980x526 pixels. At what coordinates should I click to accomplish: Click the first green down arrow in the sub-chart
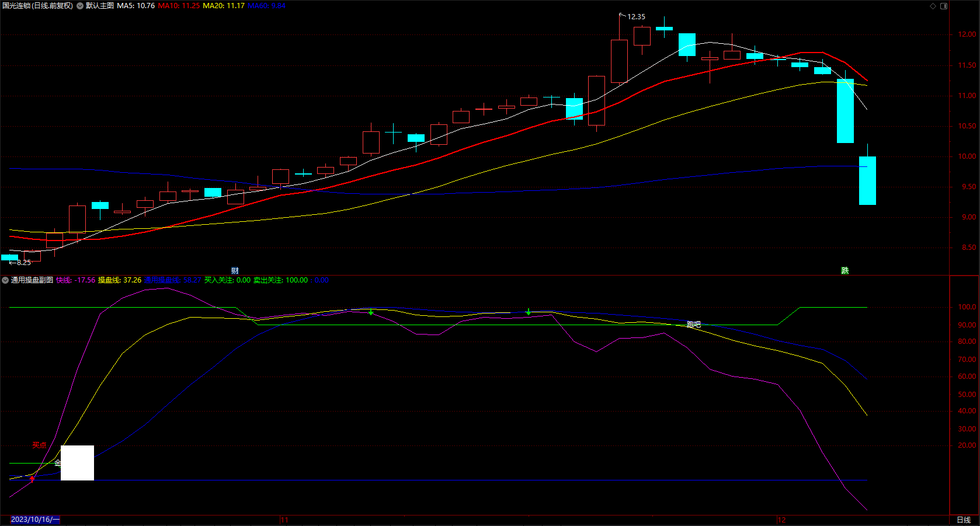[x=371, y=312]
